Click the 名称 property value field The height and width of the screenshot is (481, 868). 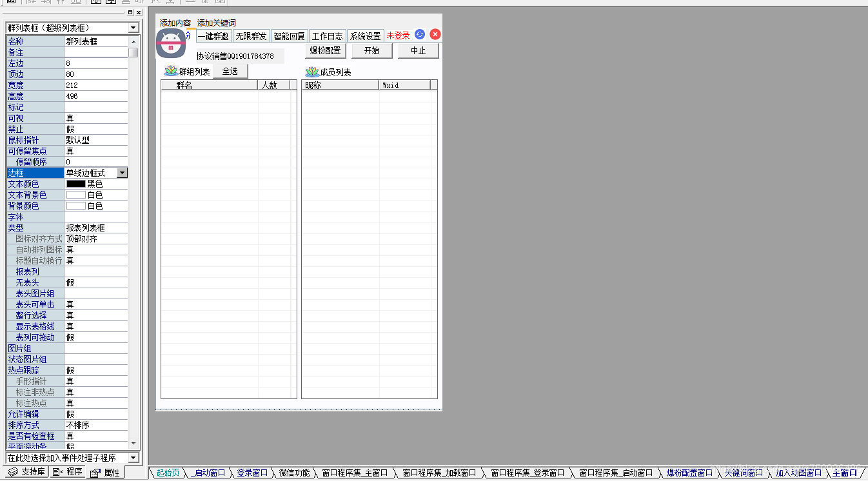(x=96, y=41)
